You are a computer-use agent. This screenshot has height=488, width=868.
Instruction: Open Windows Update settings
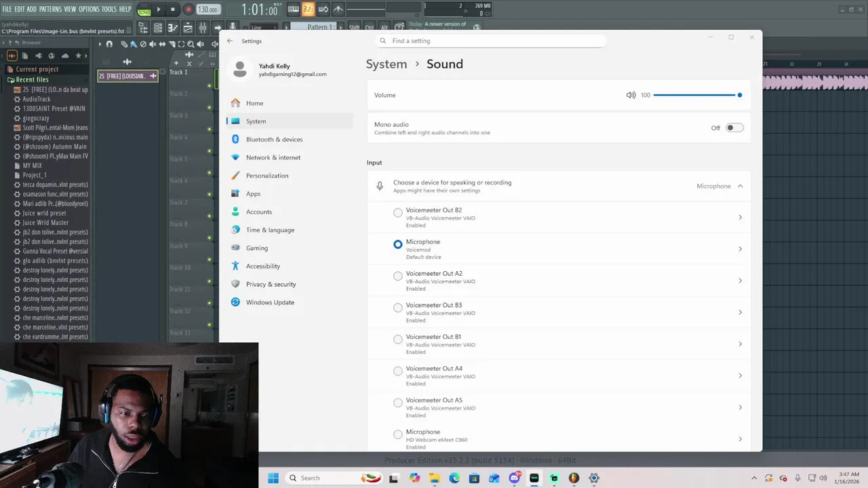[290, 302]
